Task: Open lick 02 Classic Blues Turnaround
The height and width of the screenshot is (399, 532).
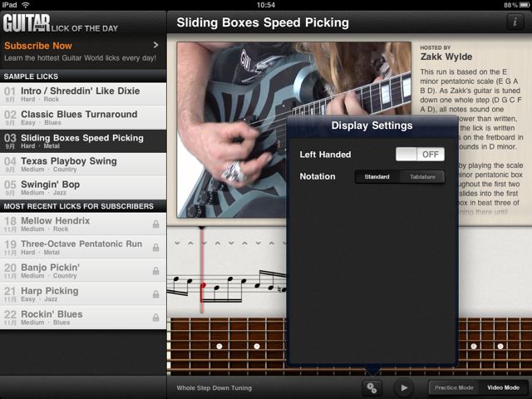Action: pos(83,117)
